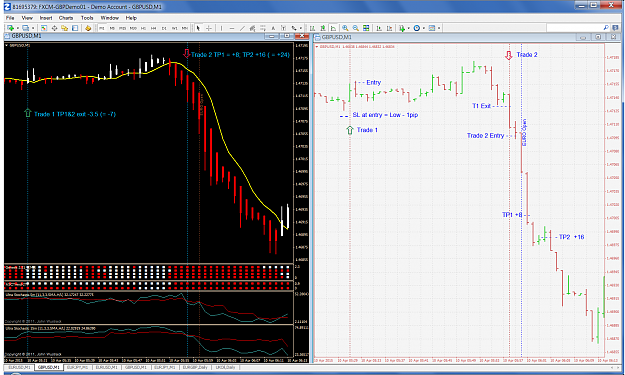The image size is (625, 375).
Task: Select the 'T1 Exit' chart label
Action: tap(481, 106)
